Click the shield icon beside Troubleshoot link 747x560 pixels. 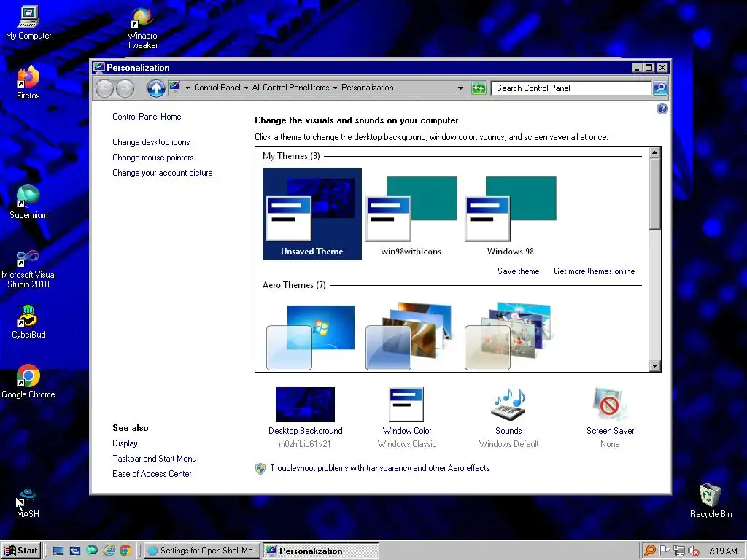point(260,469)
